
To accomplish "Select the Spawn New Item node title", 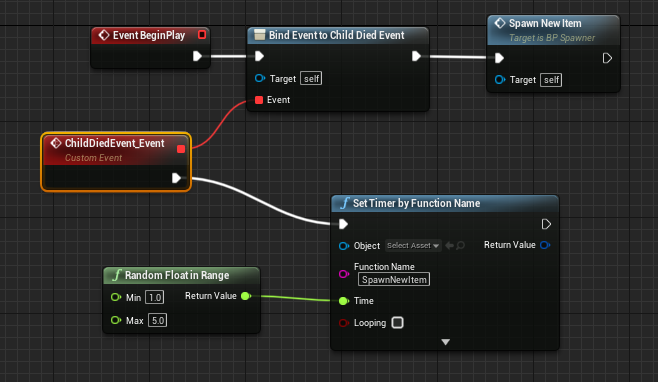I will pos(545,24).
